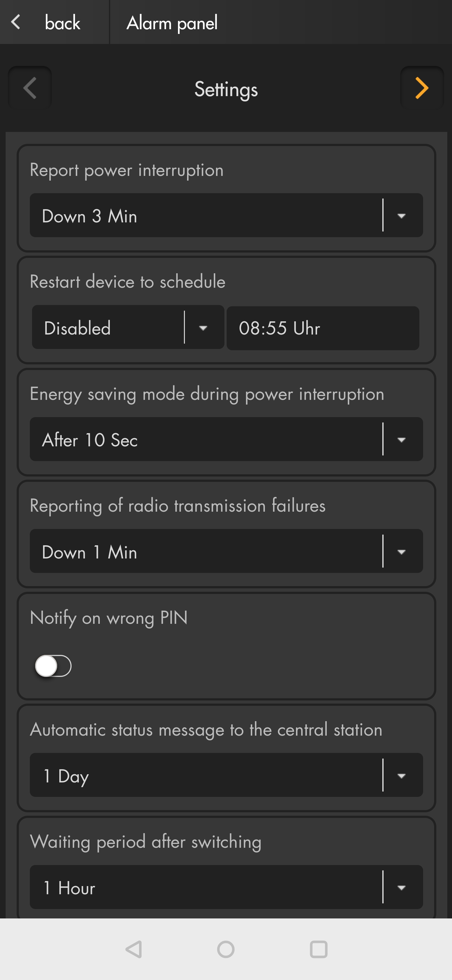Viewport: 452px width, 980px height.
Task: Expand Restart device schedule Disabled dropdown
Action: tap(128, 327)
